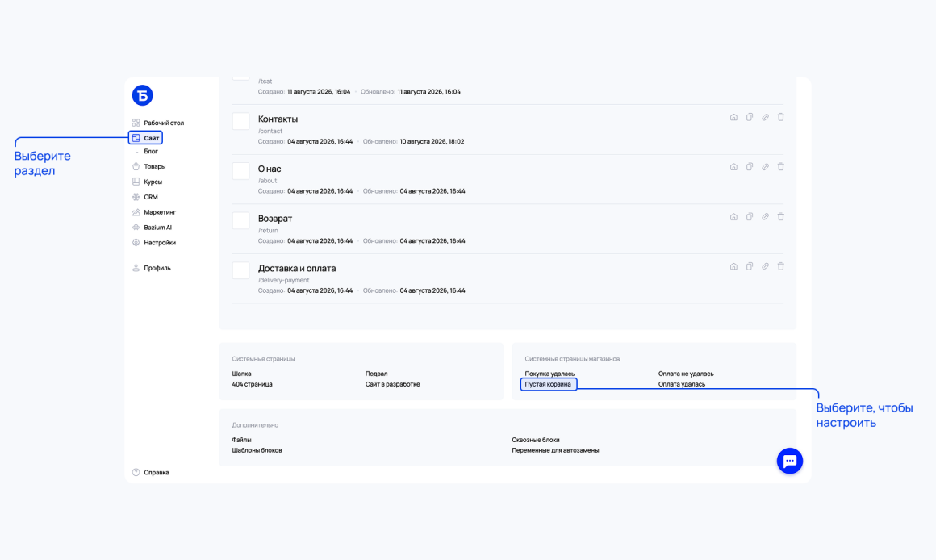
Task: Click the О нас page thumbnail square
Action: 241,171
